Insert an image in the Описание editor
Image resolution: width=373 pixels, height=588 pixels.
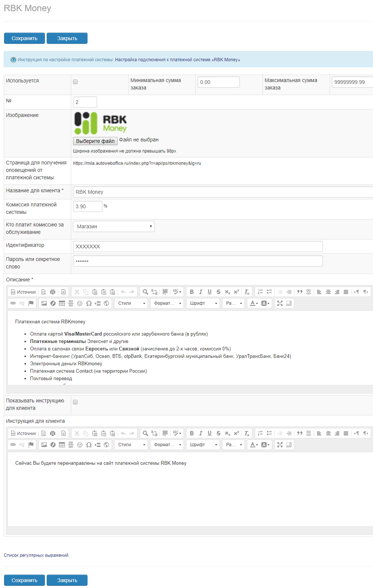coord(44,303)
